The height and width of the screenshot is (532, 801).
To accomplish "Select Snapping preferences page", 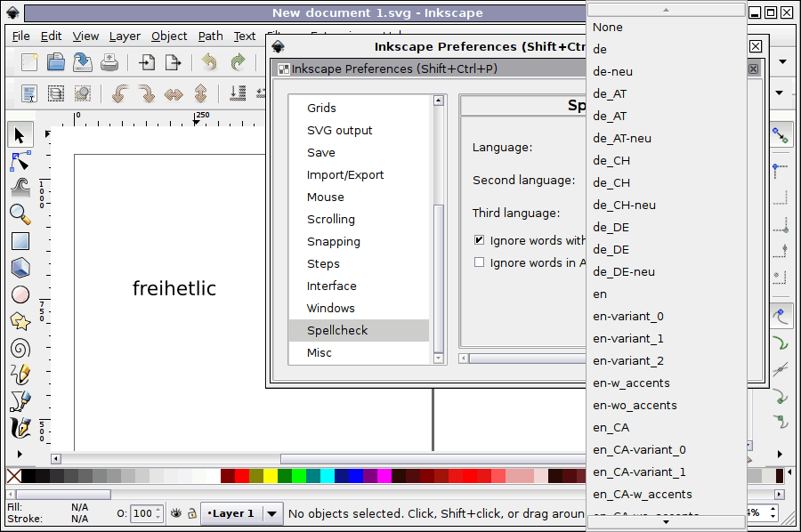I will click(360, 241).
